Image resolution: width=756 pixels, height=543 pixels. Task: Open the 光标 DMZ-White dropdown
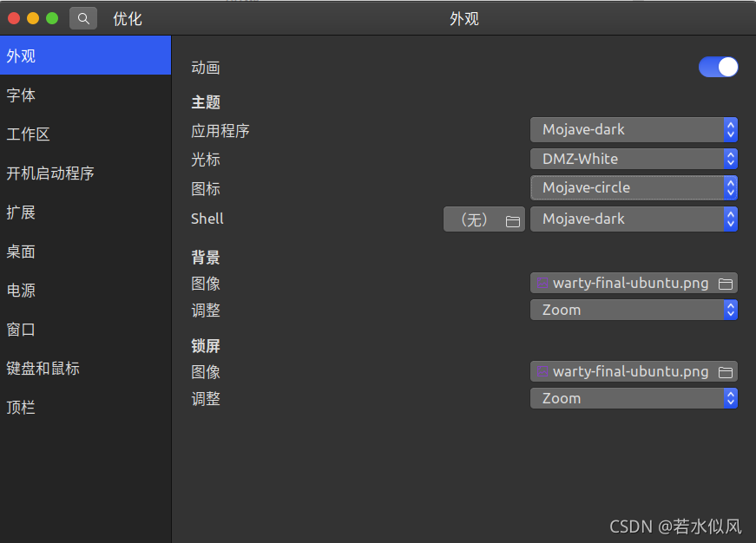tap(634, 160)
